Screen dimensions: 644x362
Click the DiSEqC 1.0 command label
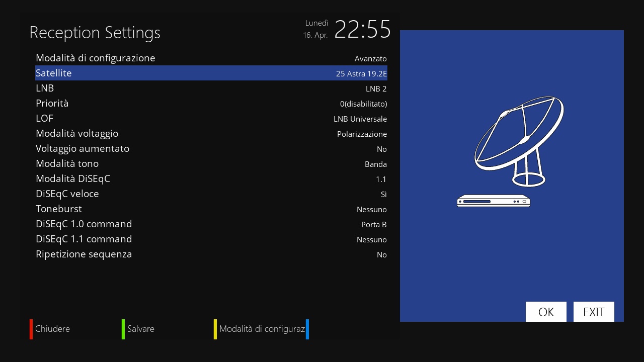tap(84, 224)
